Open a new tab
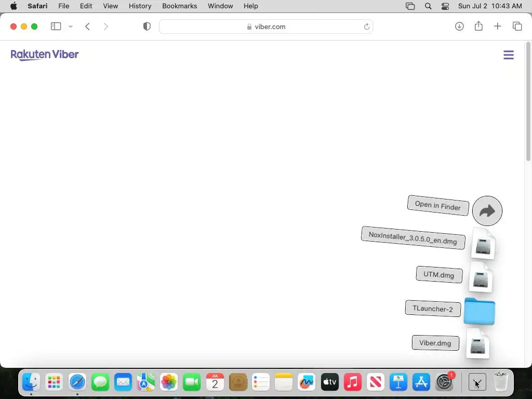This screenshot has height=399, width=532. click(x=497, y=26)
